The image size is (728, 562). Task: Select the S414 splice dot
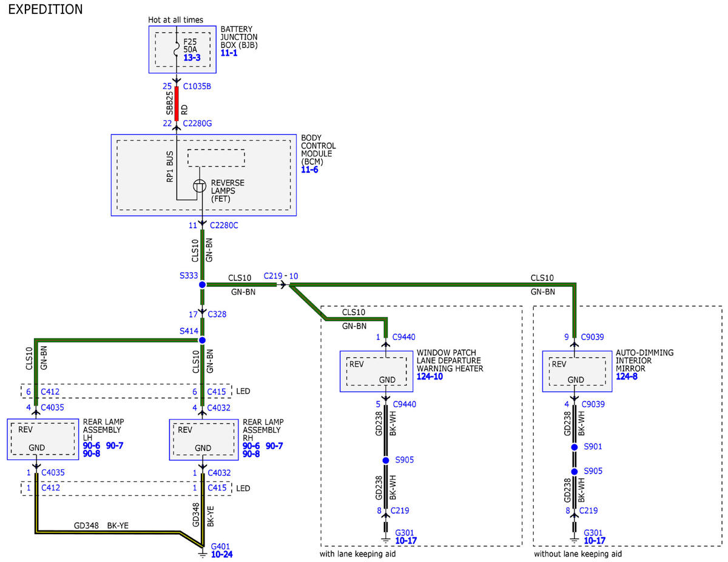[202, 341]
